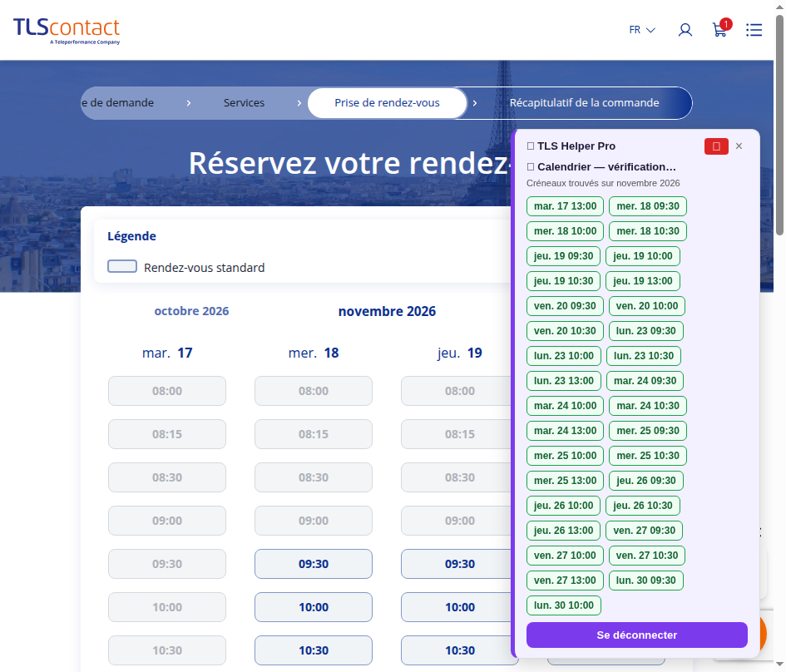The width and height of the screenshot is (786, 672).
Task: Click the Rendez-vous standard legend swatch
Action: 121,266
